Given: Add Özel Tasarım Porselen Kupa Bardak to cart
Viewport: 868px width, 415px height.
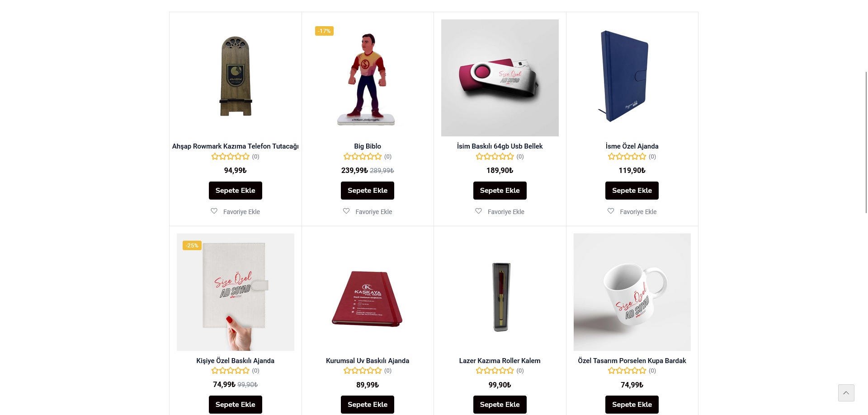Looking at the screenshot, I should coord(632,405).
